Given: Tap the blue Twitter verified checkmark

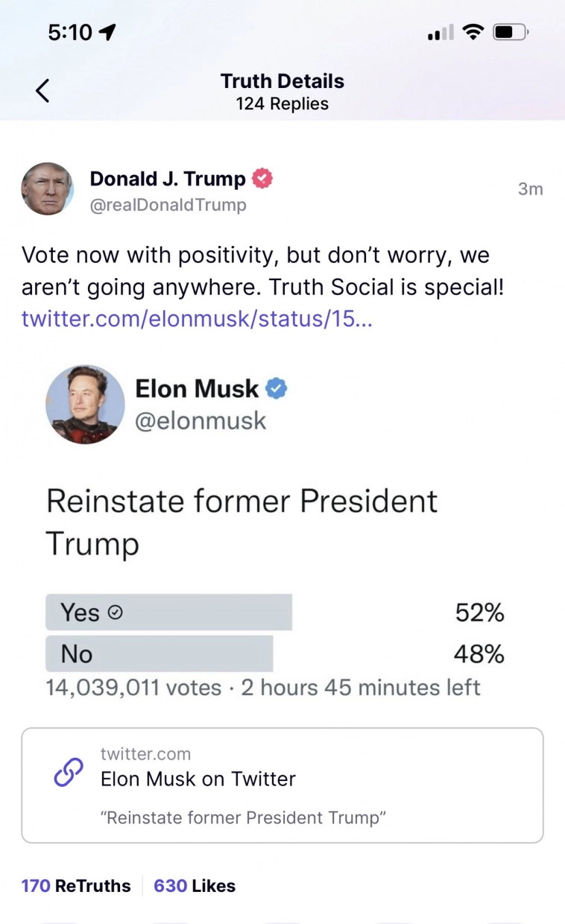Looking at the screenshot, I should pos(277,388).
